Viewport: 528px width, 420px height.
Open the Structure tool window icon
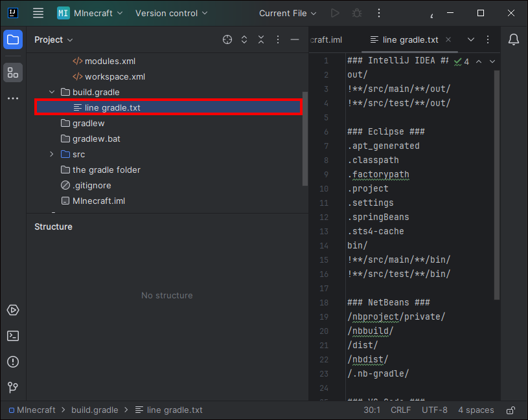(13, 72)
